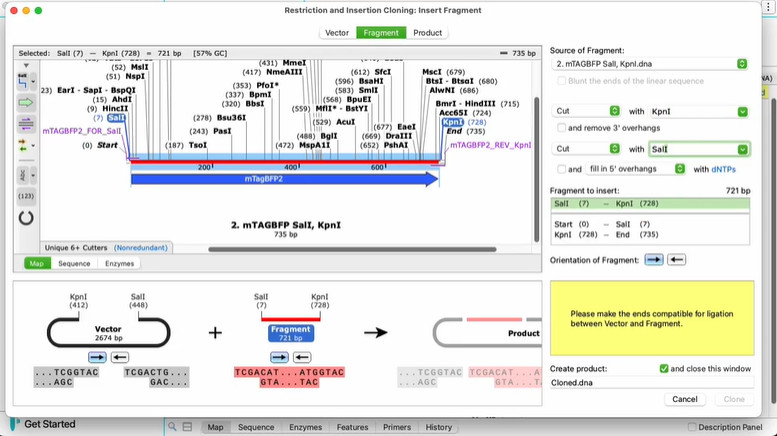Image resolution: width=777 pixels, height=436 pixels.
Task: Open the Sequence tab in the background window
Action: [256, 427]
